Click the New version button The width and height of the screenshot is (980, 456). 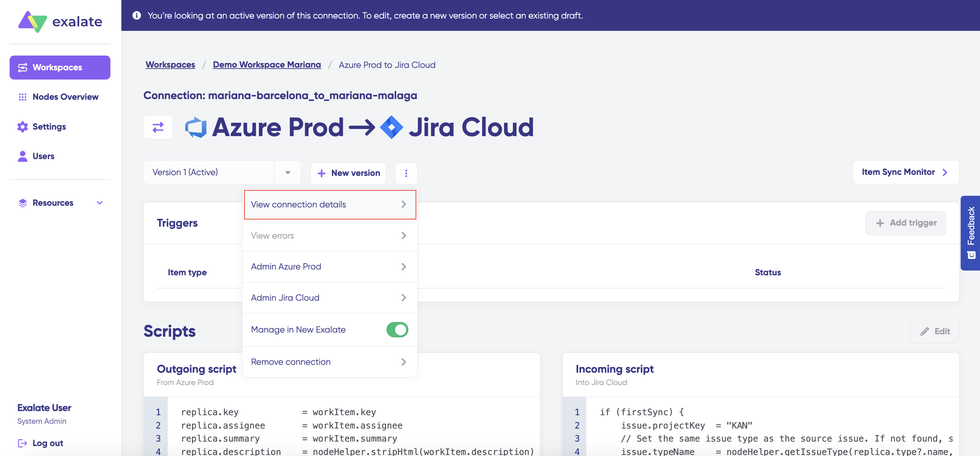(x=348, y=173)
